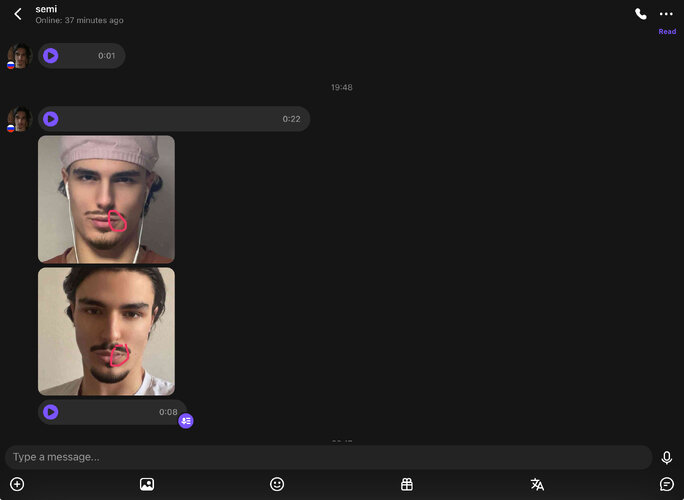The width and height of the screenshot is (684, 500).
Task: Open the contact name 'semi' profile
Action: [x=46, y=9]
